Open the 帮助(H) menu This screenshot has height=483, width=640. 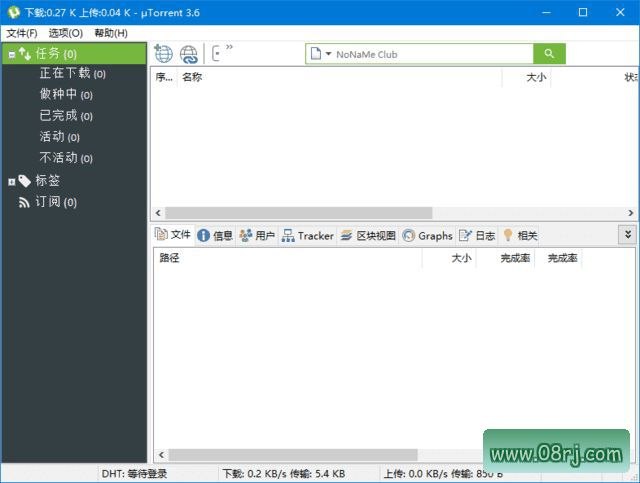coord(111,33)
